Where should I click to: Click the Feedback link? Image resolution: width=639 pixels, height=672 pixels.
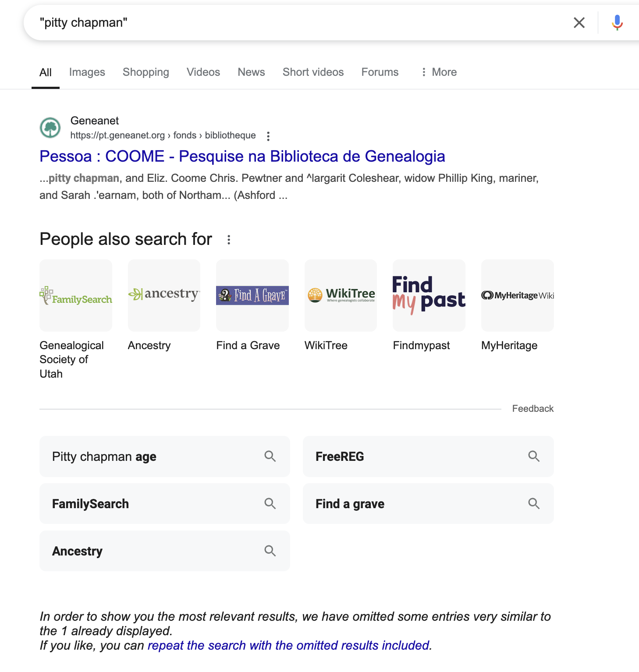(533, 409)
